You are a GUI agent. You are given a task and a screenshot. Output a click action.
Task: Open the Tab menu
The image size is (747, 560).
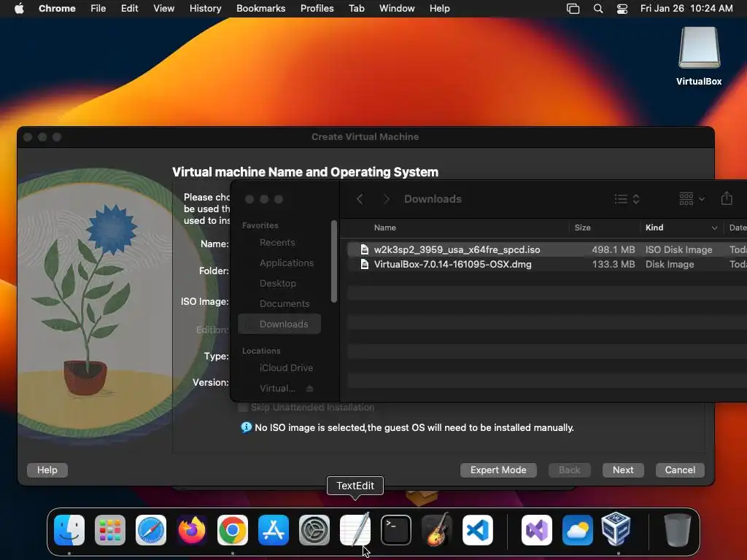tap(356, 8)
